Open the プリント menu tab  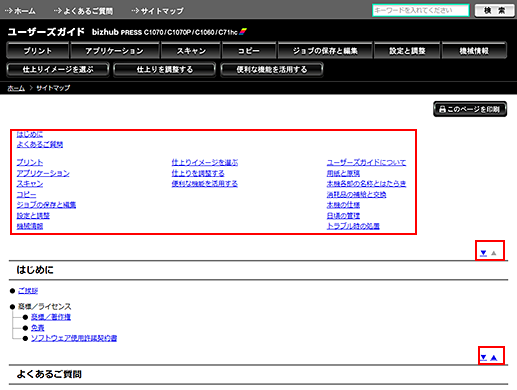(38, 51)
